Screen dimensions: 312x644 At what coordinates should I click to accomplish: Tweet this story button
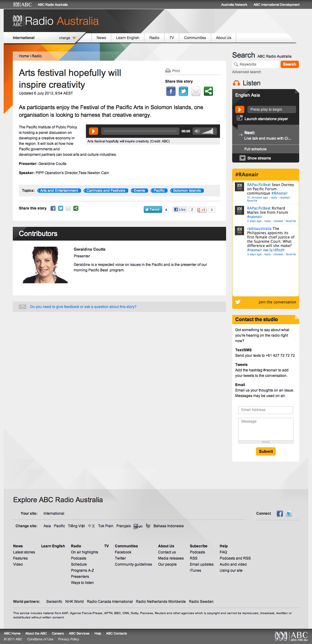[x=153, y=209]
